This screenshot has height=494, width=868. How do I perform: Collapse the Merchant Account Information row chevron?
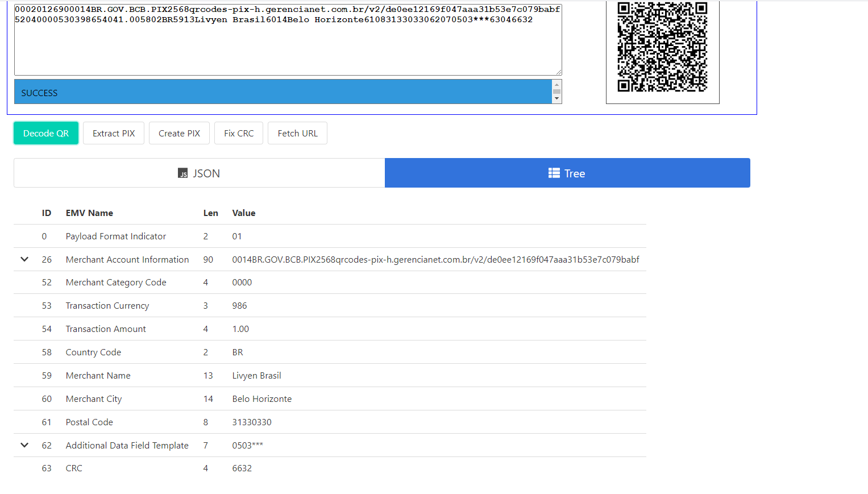pos(24,259)
